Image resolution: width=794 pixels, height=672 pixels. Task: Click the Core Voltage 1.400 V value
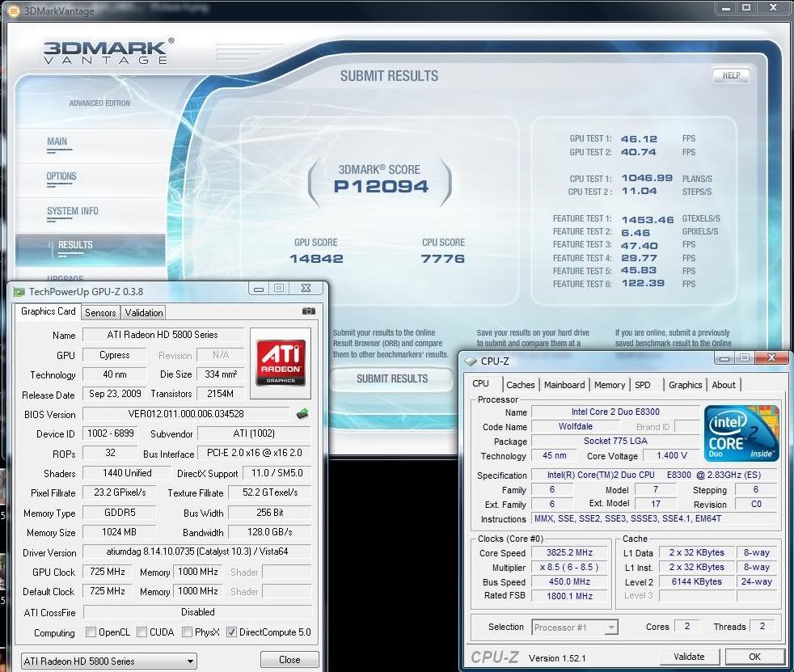tap(671, 455)
